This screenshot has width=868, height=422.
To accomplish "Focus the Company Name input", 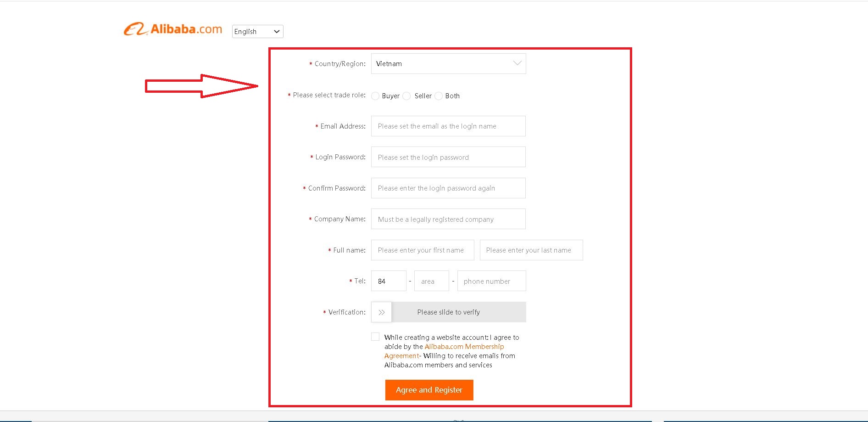I will tap(448, 219).
